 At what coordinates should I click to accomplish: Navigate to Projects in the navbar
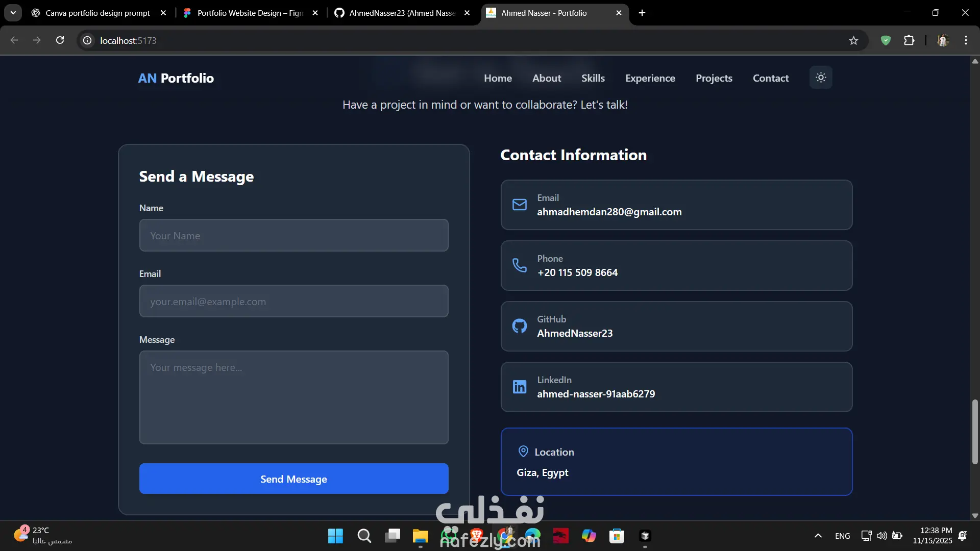[x=714, y=78]
